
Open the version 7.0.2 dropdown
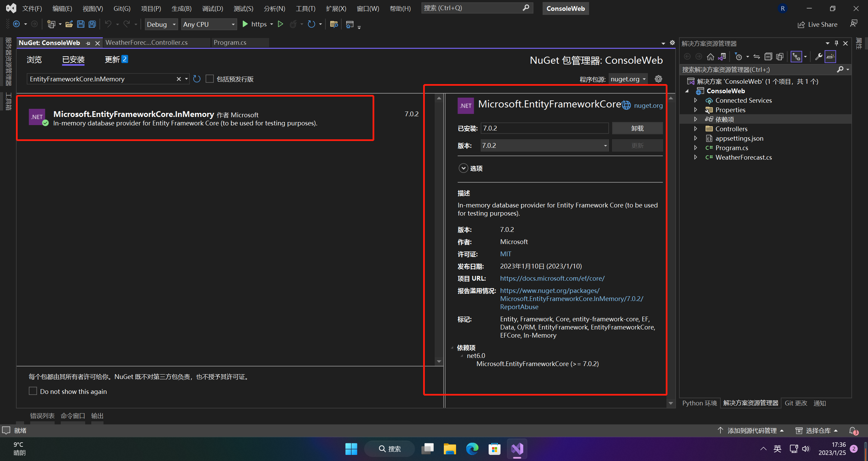[545, 145]
